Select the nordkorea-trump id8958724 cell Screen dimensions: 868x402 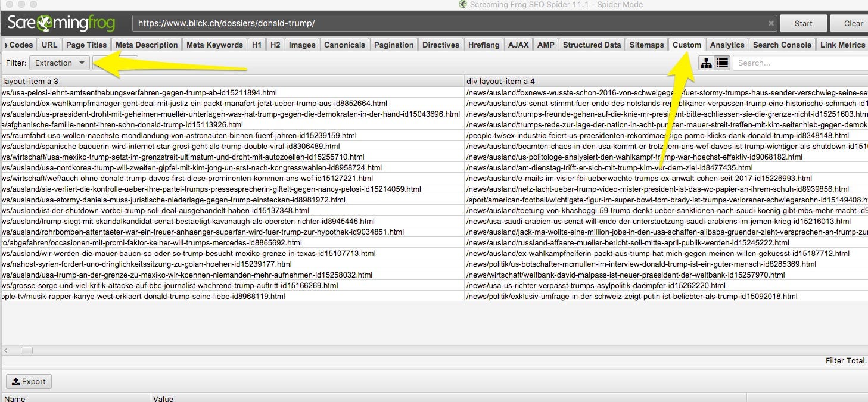pos(233,167)
